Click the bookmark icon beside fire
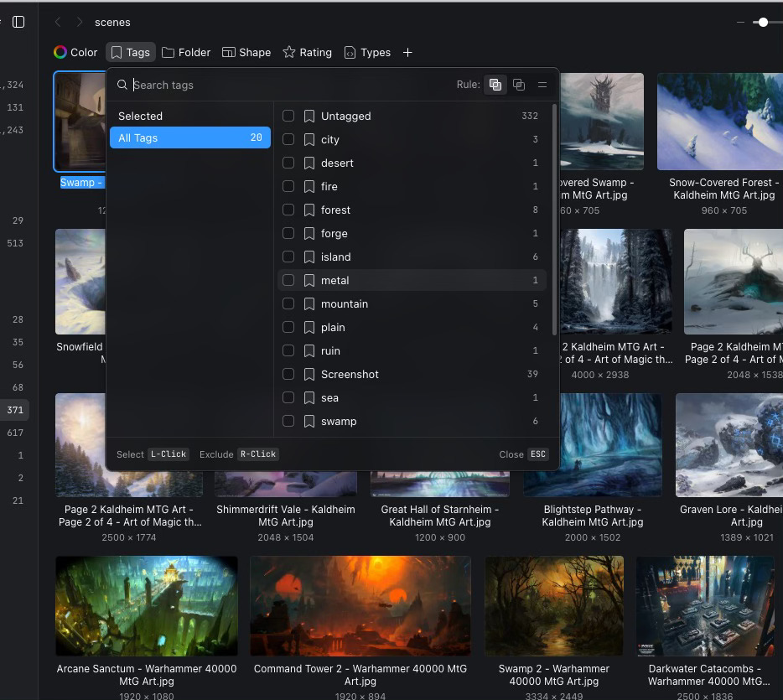The width and height of the screenshot is (783, 700). pyautogui.click(x=309, y=187)
